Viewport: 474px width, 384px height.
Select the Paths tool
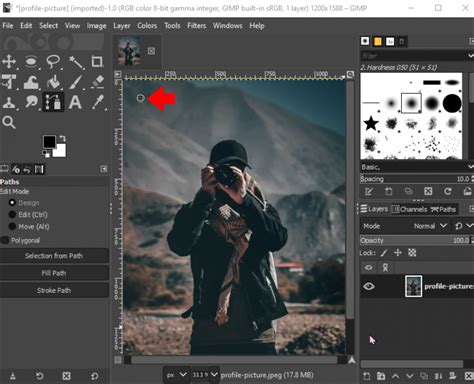(x=53, y=102)
